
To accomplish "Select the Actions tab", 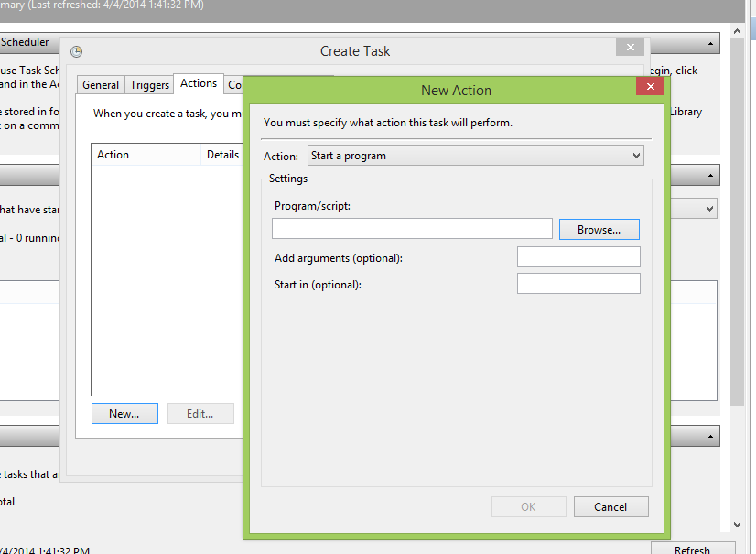I will [199, 83].
